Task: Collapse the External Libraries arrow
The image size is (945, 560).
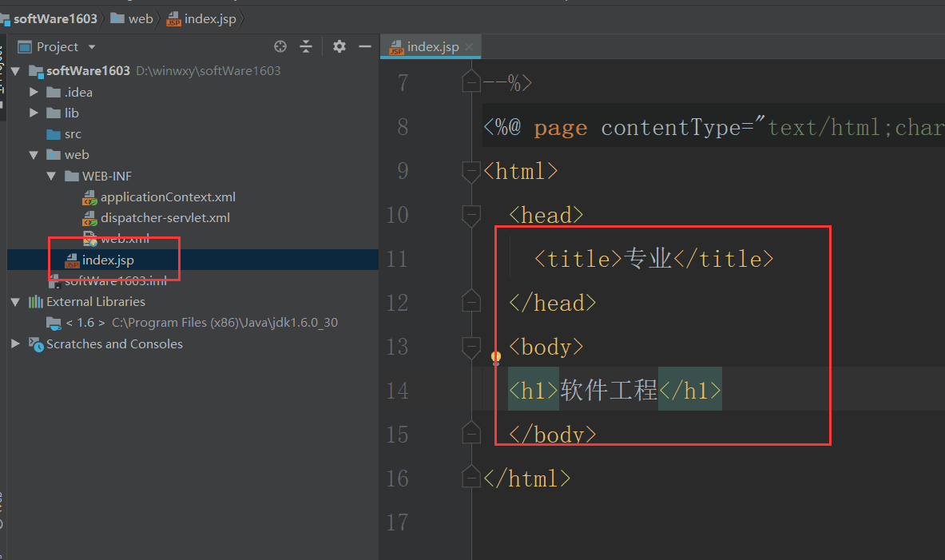Action: (x=16, y=302)
